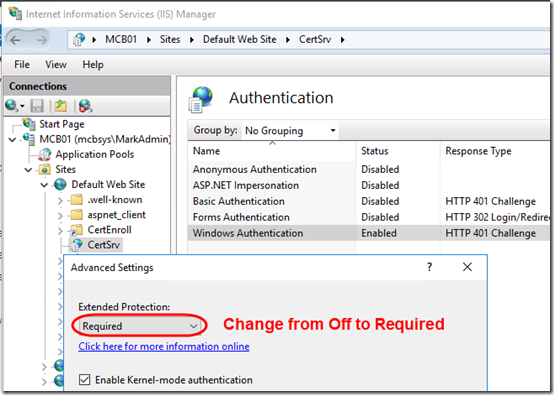Select the aspnet_client tree label
This screenshot has height=395, width=554.
tap(117, 215)
